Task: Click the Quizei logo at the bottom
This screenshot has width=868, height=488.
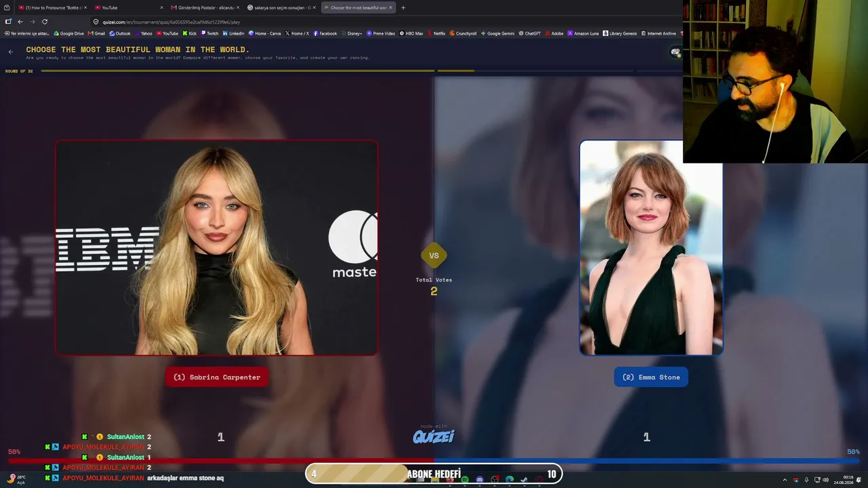Action: click(x=434, y=436)
